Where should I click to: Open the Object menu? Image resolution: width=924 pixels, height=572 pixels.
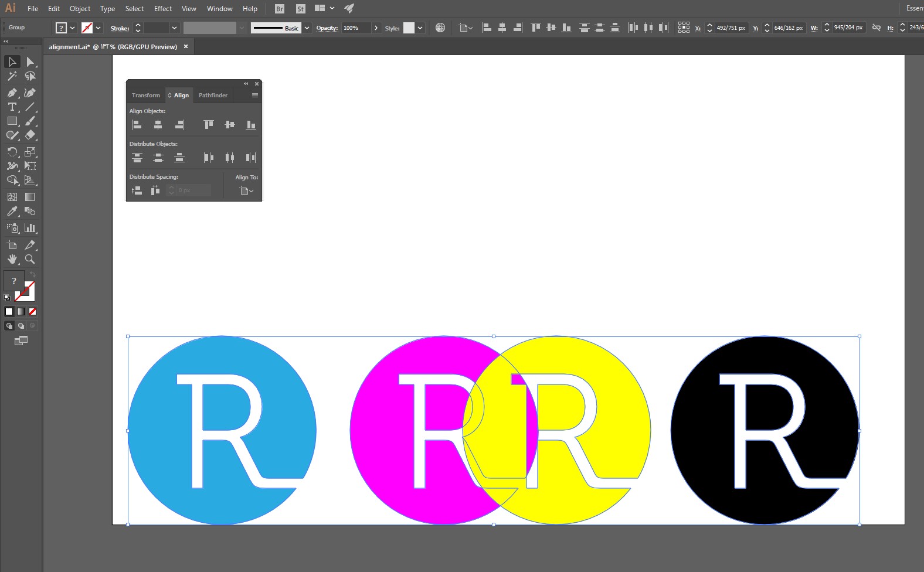[80, 9]
